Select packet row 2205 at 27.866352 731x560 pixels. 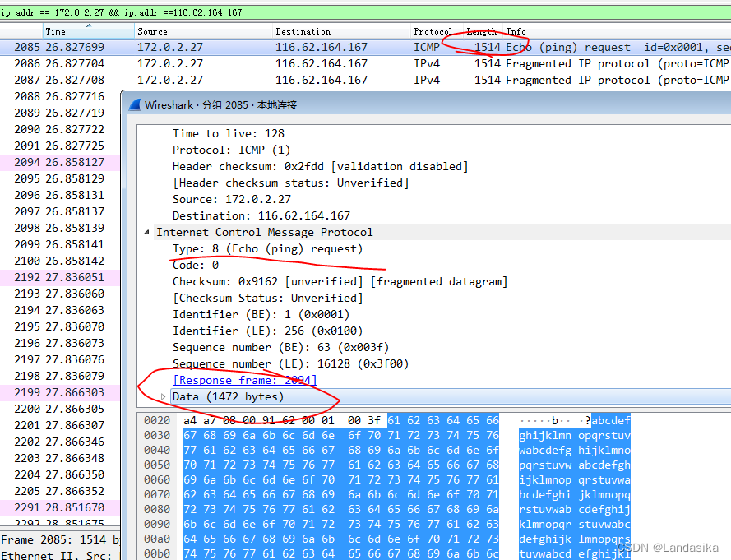[x=60, y=491]
